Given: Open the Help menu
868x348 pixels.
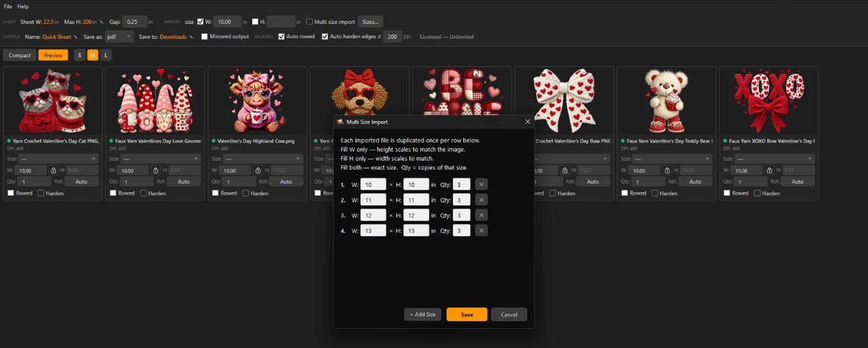Looking at the screenshot, I should (x=23, y=6).
